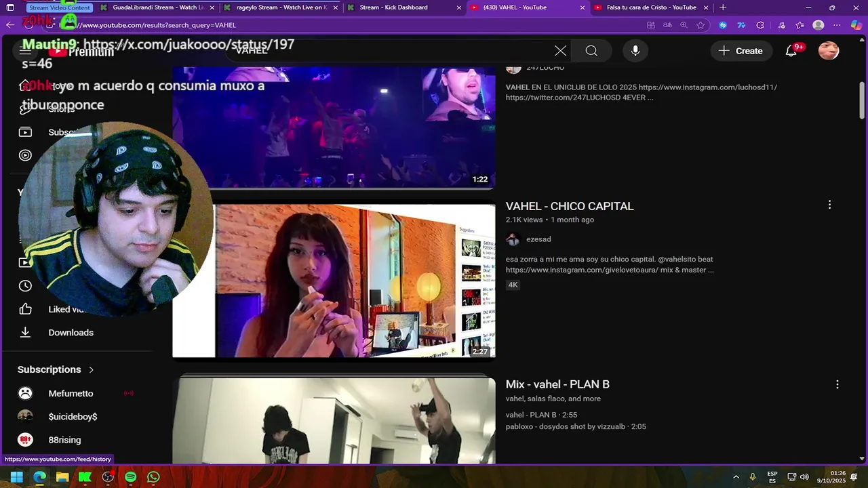Open the Windows Start menu
Image resolution: width=868 pixels, height=488 pixels.
click(17, 477)
